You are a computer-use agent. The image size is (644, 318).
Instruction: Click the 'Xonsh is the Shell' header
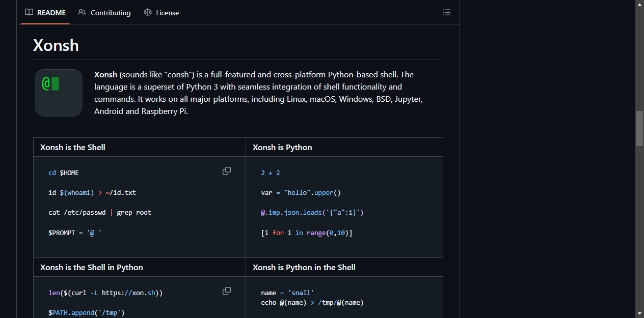click(73, 147)
